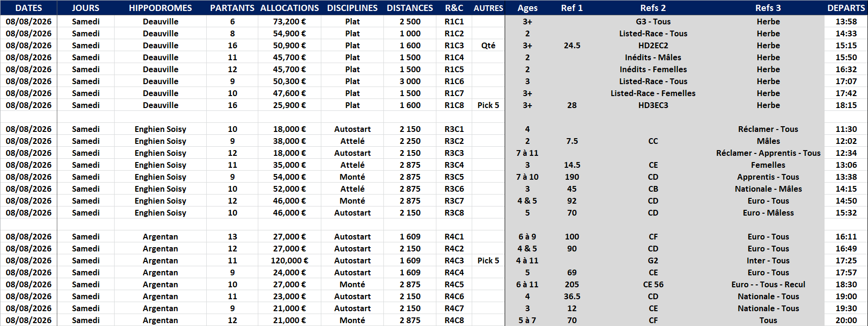Select the Pick 5 cell for R4C3
Viewport: 868px width, 326px height.
coord(488,261)
